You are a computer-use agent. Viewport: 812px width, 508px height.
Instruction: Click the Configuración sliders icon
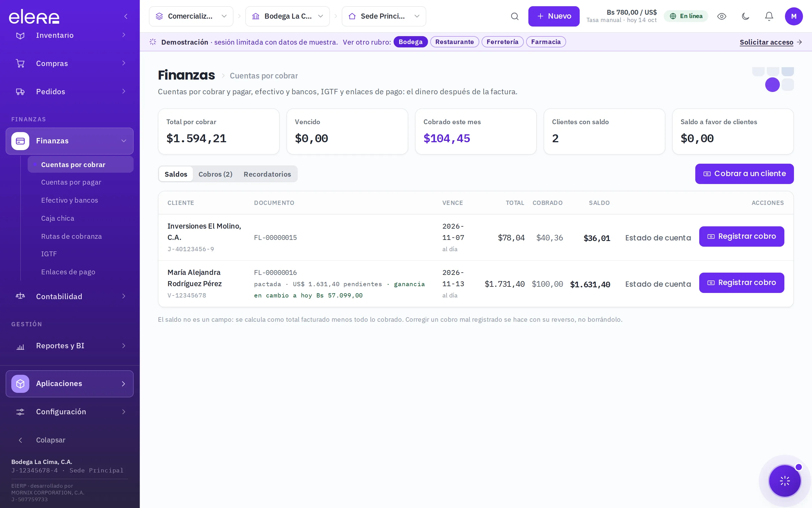click(20, 412)
